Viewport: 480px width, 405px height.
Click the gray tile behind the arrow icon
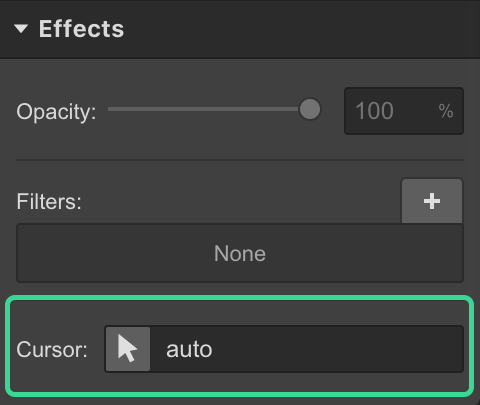tap(128, 349)
